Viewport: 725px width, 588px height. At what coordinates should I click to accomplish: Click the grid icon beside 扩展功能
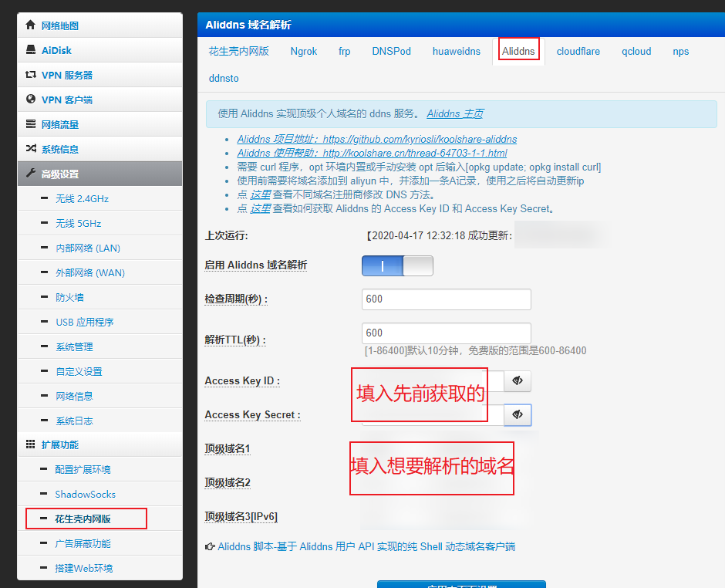coord(31,444)
